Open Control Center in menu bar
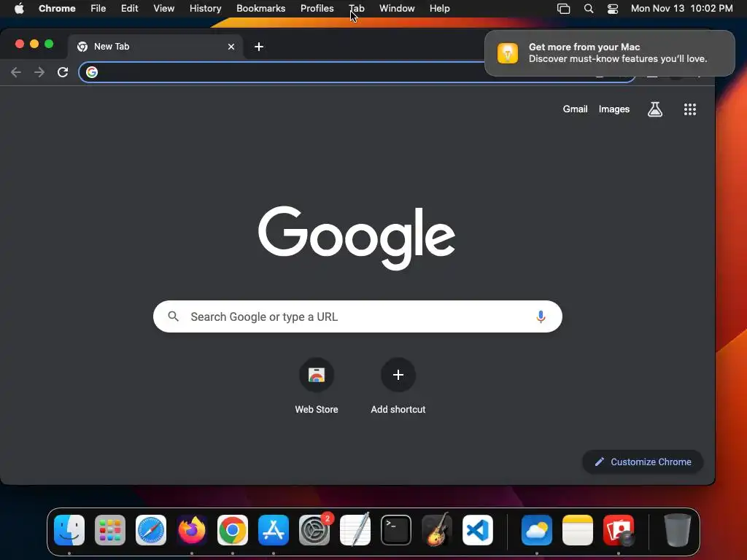Viewport: 747px width, 560px height. pyautogui.click(x=613, y=8)
